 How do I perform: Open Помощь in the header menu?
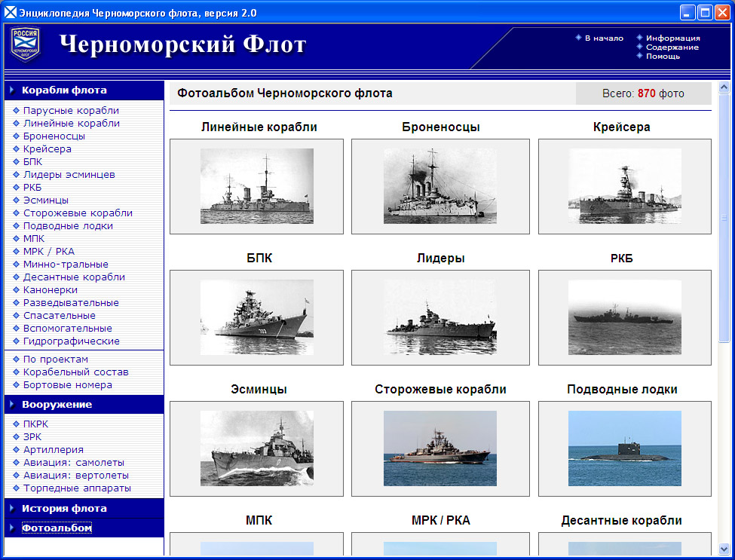pos(663,57)
